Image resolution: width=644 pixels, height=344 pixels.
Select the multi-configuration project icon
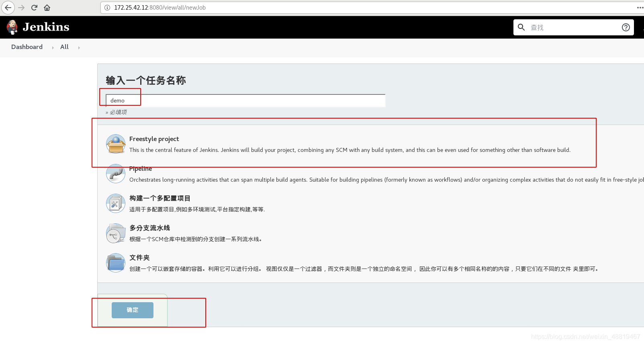pyautogui.click(x=116, y=203)
